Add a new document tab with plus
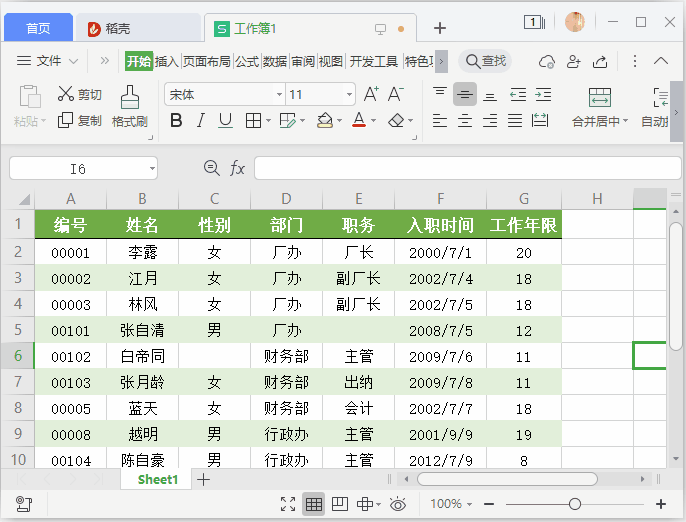 440,28
